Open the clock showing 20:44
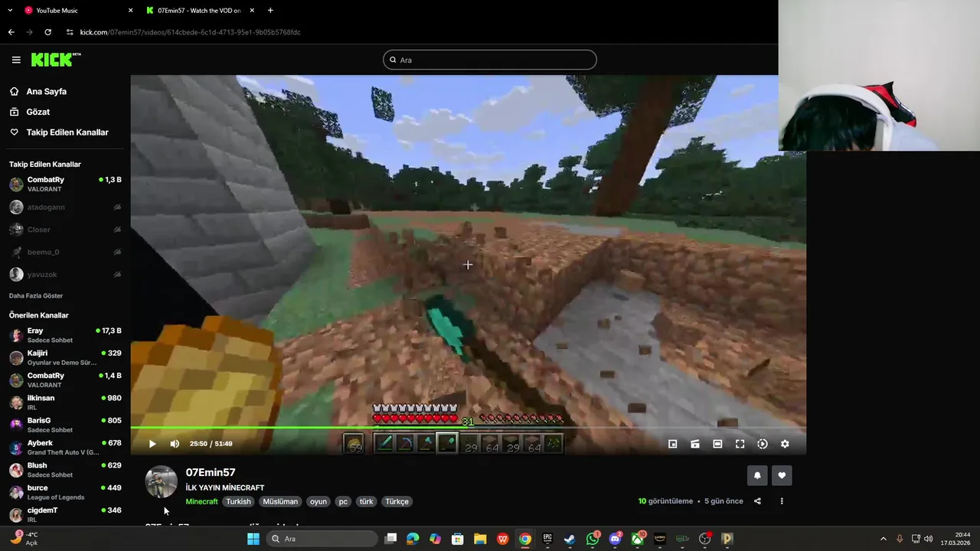Viewport: 980px width, 551px height. click(955, 539)
